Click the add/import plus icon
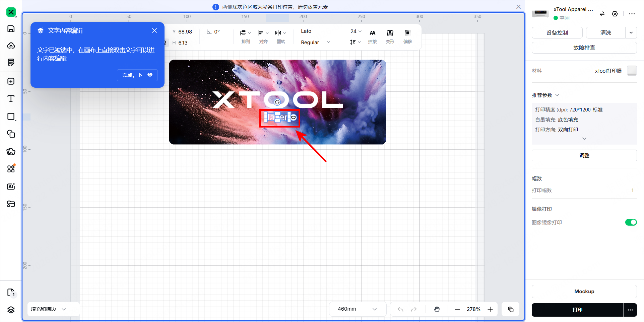Viewport: 644px width, 322px height. pos(11,81)
